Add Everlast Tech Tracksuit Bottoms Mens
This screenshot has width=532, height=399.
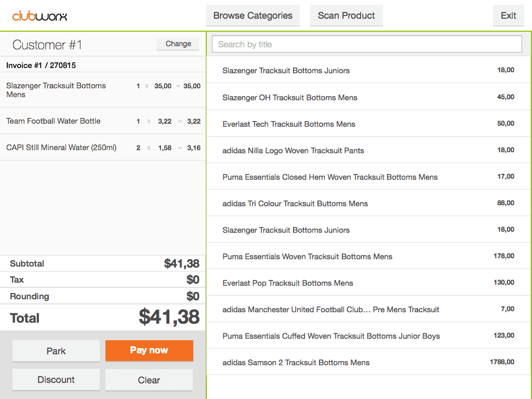pos(368,124)
